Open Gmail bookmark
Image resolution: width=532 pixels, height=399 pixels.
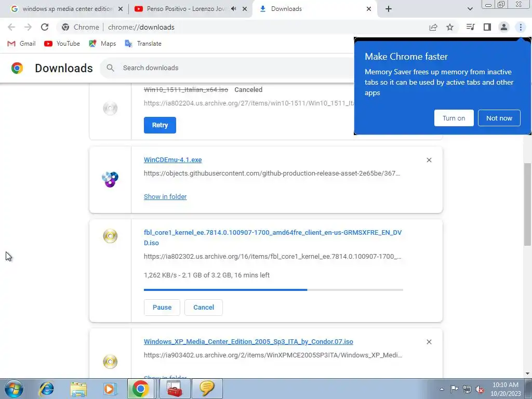[21, 44]
